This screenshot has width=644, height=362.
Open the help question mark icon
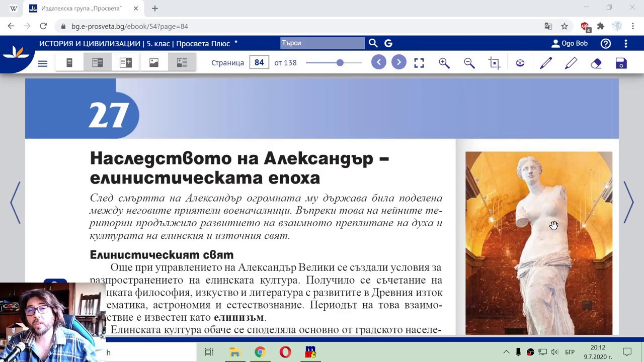[x=606, y=43]
